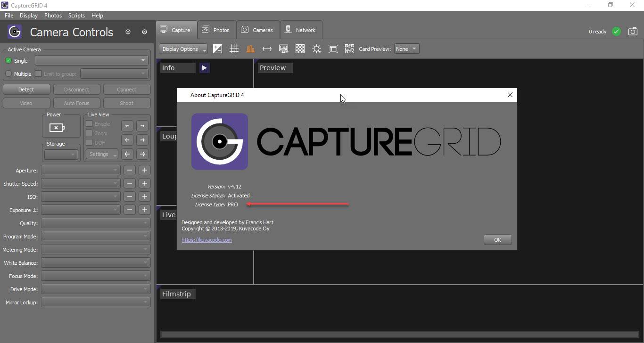The height and width of the screenshot is (343, 644).
Task: Click the Disconnect button
Action: click(76, 90)
